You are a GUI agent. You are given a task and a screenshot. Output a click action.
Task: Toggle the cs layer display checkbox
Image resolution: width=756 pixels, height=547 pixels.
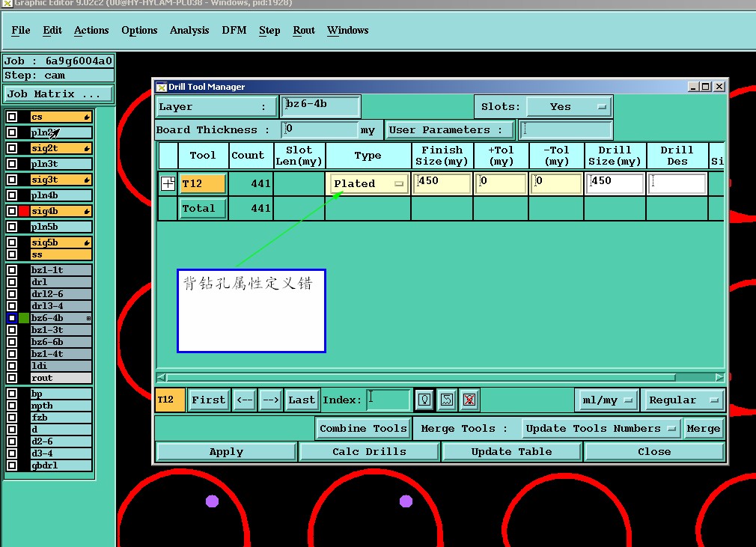12,117
